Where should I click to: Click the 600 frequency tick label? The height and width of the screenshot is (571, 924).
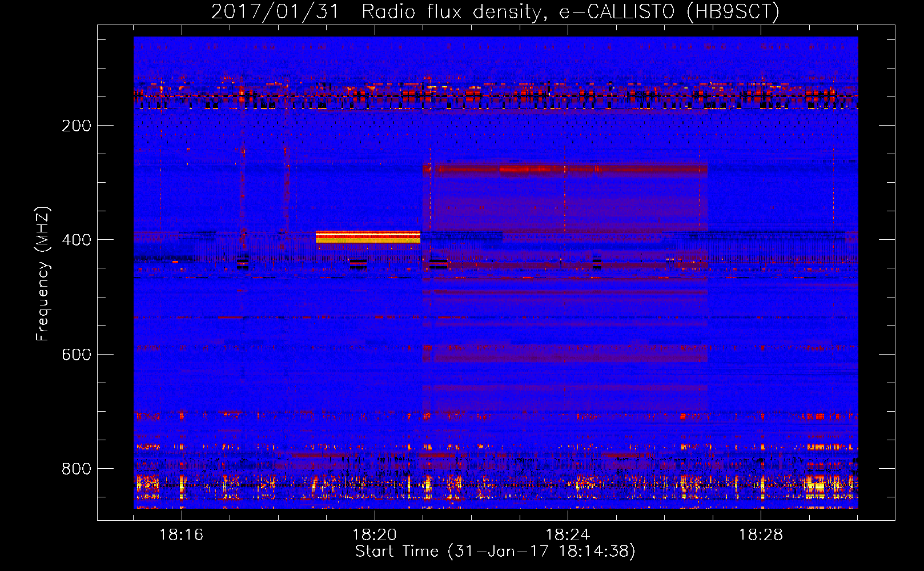tap(77, 355)
